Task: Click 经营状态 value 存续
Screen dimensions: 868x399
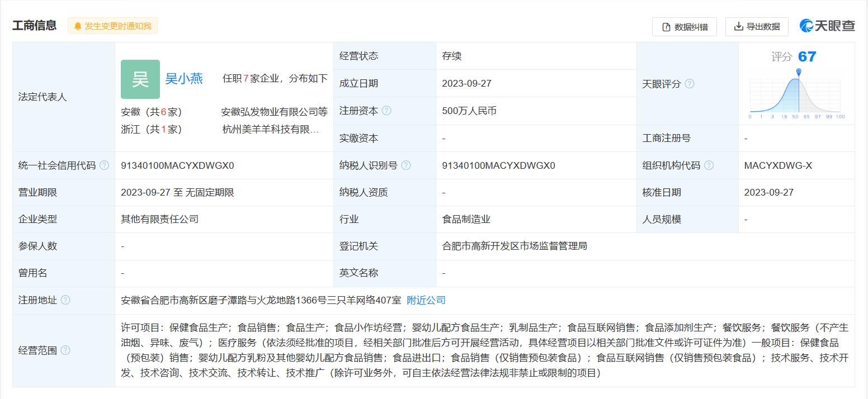Action: click(x=452, y=56)
